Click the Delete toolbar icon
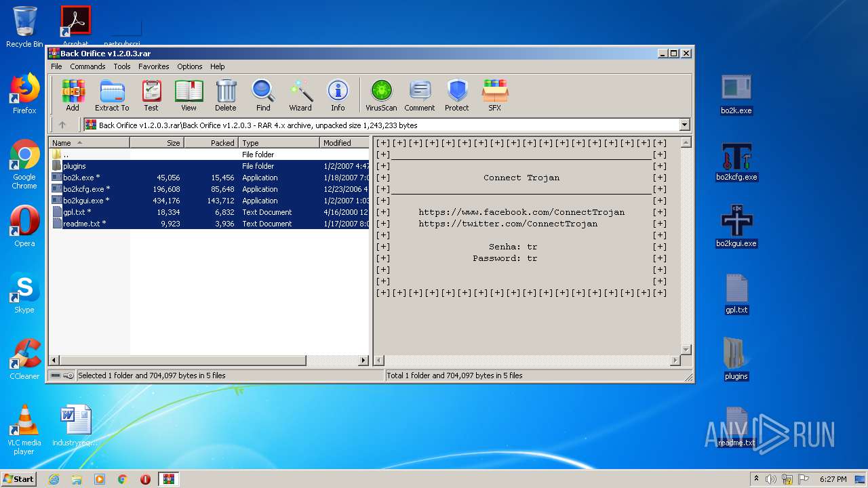The height and width of the screenshot is (488, 868). [226, 95]
